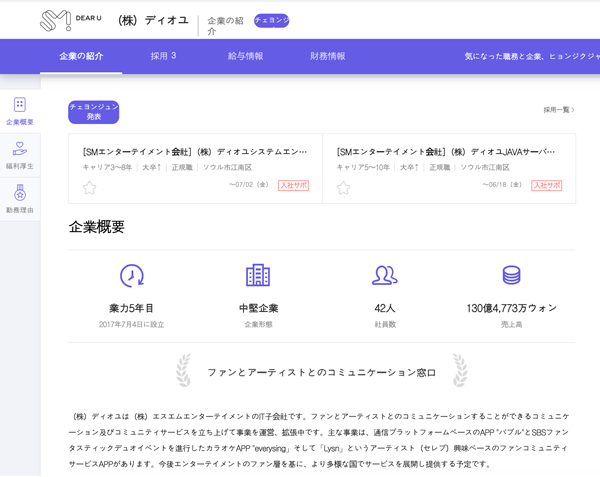The width and height of the screenshot is (600, 477).
Task: Switch to 企業の紹介 tab
Action: point(81,56)
